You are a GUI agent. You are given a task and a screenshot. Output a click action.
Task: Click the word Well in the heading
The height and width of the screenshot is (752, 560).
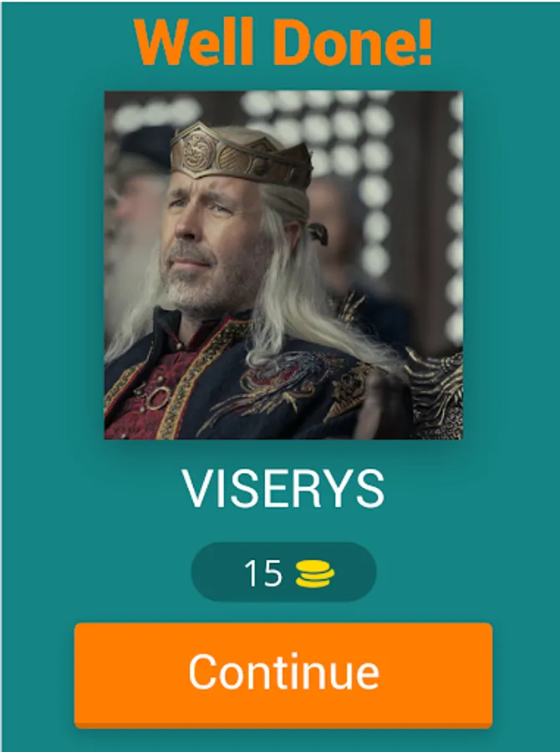tap(193, 43)
